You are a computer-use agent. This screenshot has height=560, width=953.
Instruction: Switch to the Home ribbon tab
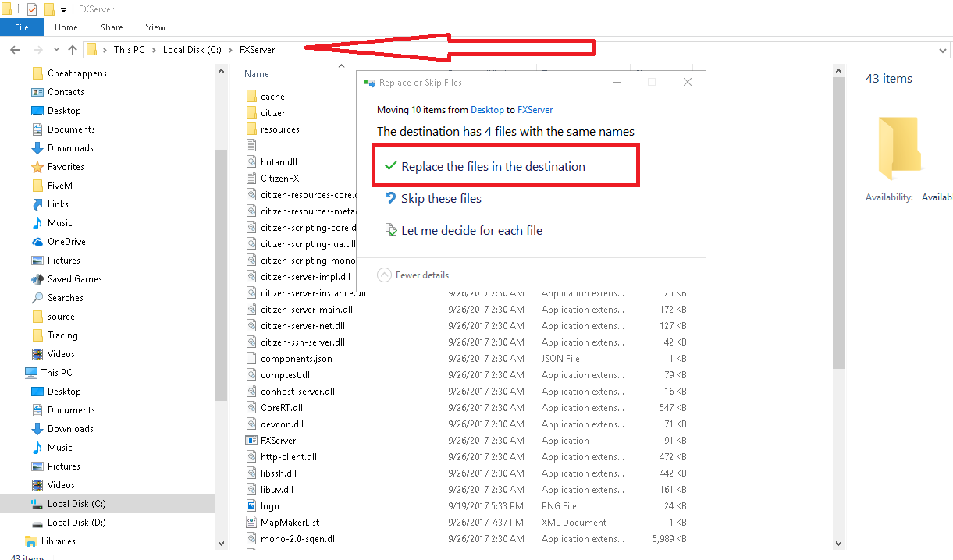pos(66,27)
